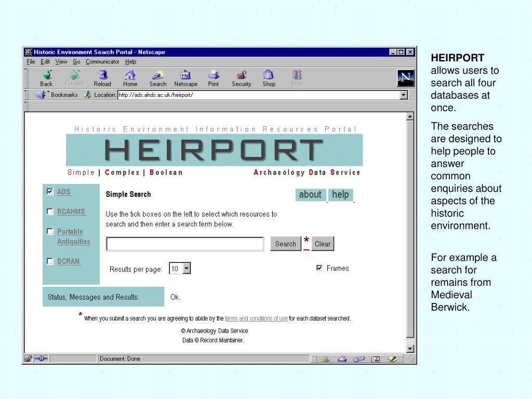Follow the ADS resource link

click(64, 192)
